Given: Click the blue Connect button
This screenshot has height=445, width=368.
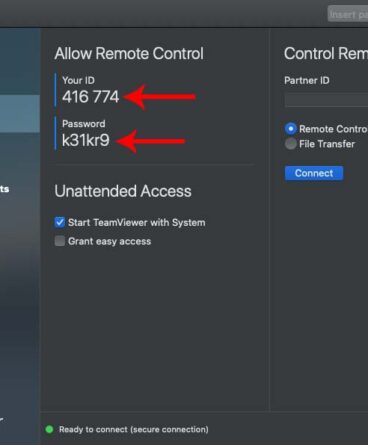Looking at the screenshot, I should [314, 173].
